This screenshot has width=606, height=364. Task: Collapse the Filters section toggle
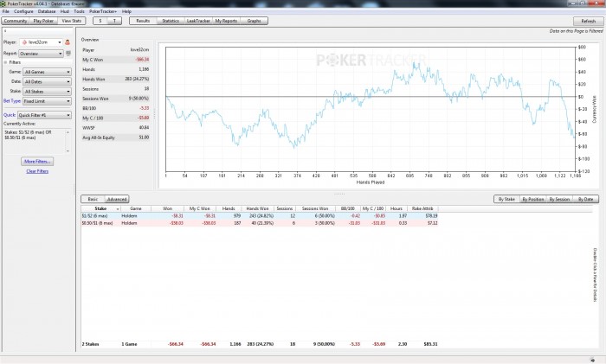click(x=5, y=62)
